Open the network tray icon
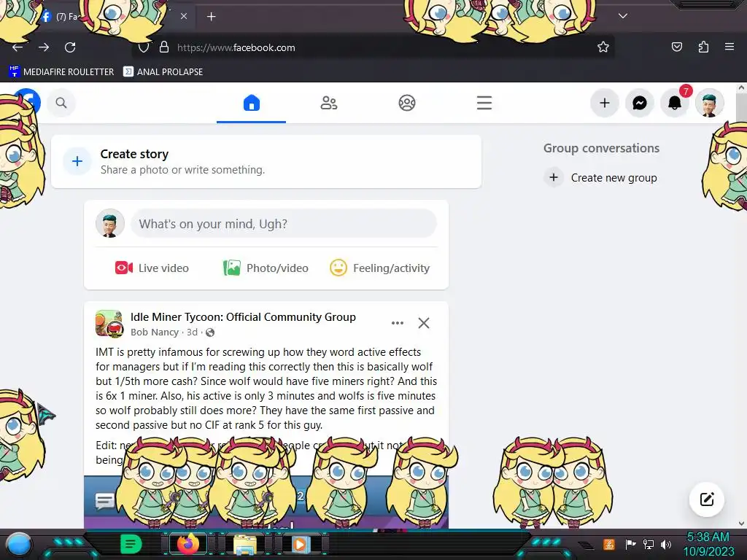 649,544
